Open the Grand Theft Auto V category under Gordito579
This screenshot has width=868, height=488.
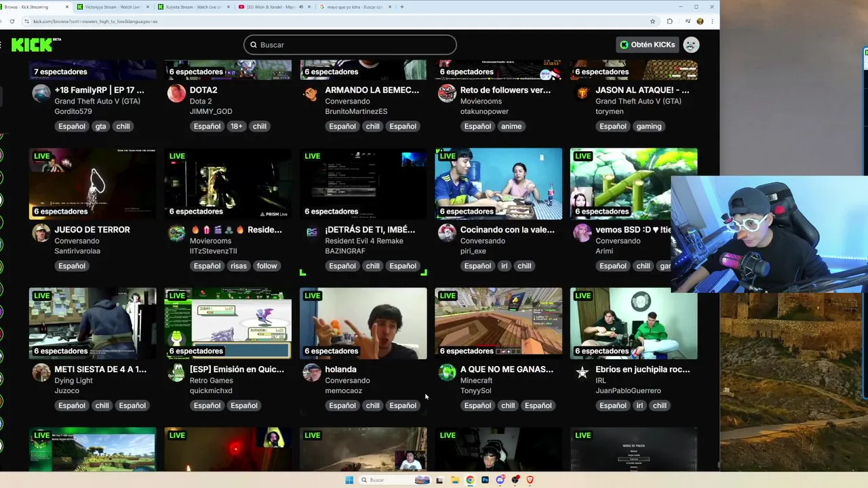(97, 101)
